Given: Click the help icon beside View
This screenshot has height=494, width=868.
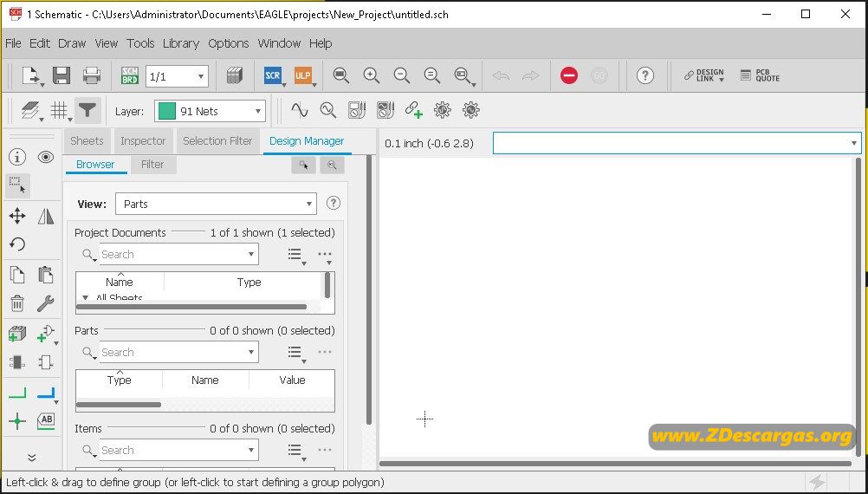Looking at the screenshot, I should 333,203.
